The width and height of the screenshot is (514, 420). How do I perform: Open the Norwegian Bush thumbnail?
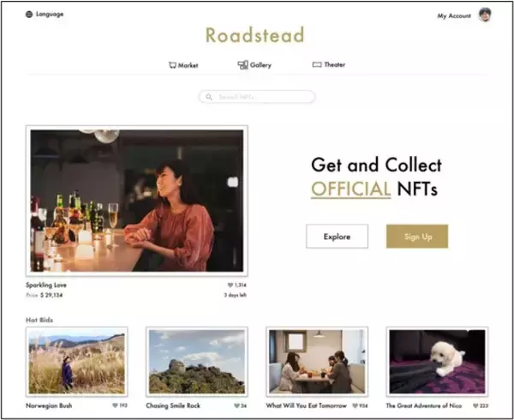tap(76, 361)
